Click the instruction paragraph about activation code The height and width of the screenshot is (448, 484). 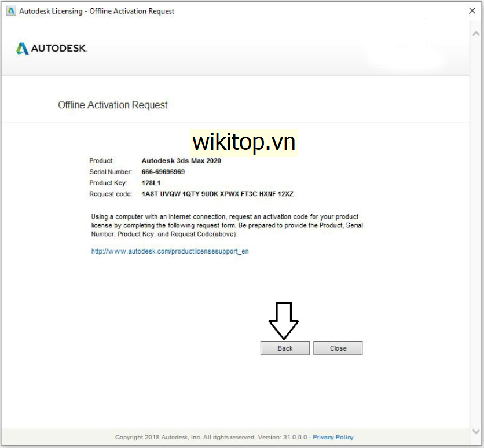(x=227, y=226)
